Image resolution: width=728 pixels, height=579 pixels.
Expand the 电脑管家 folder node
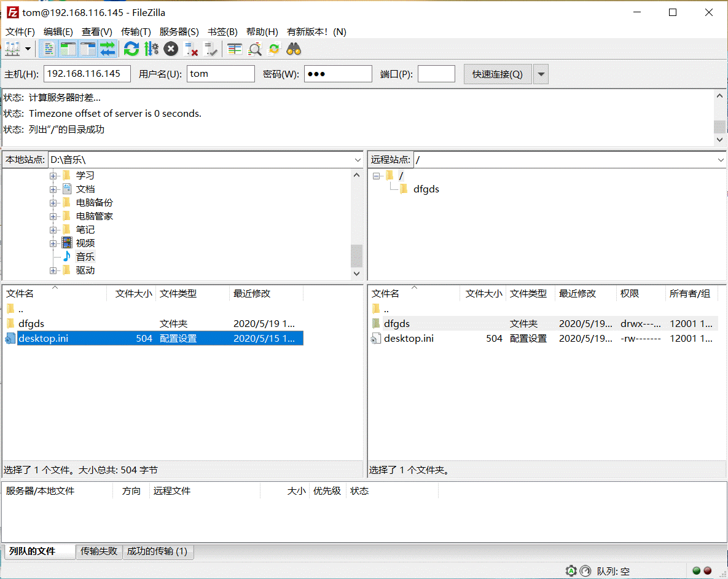53,216
